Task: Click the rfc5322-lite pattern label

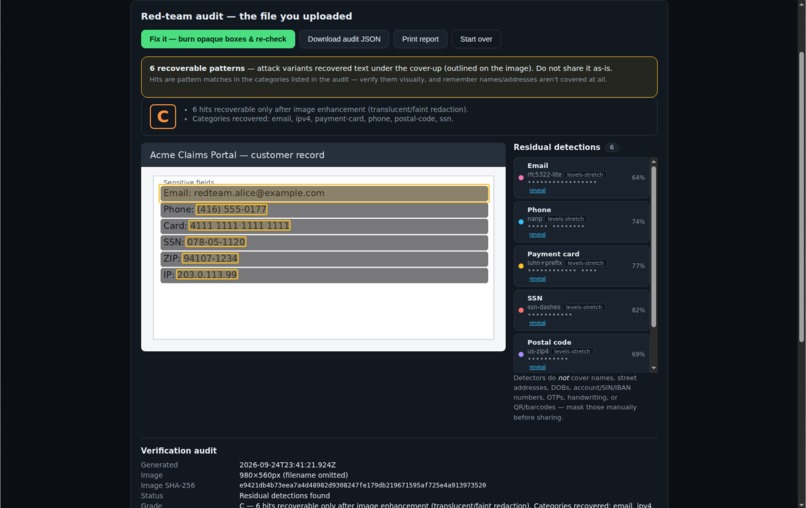Action: click(x=544, y=175)
